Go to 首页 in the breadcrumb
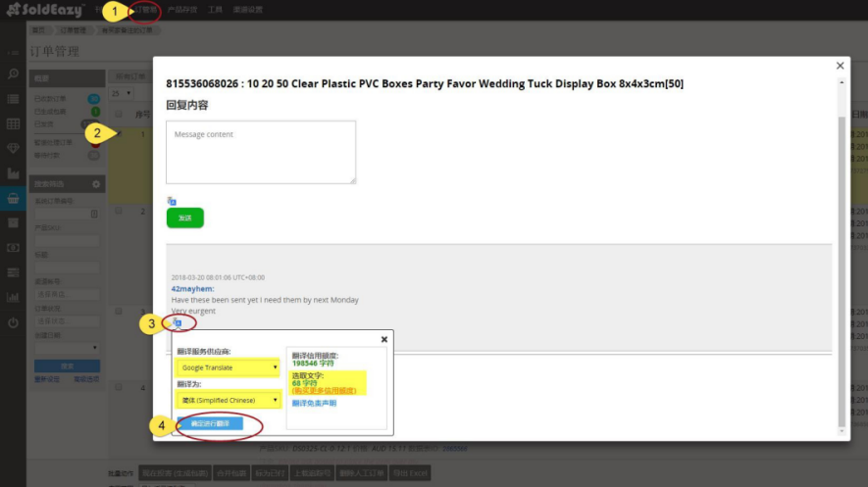 pyautogui.click(x=38, y=30)
